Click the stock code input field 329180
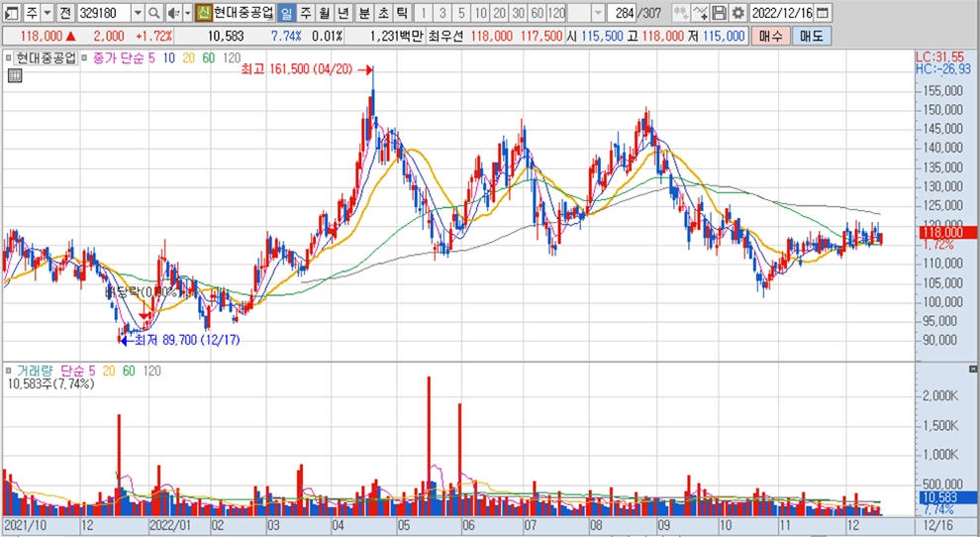This screenshot has height=537, width=980. tap(102, 13)
